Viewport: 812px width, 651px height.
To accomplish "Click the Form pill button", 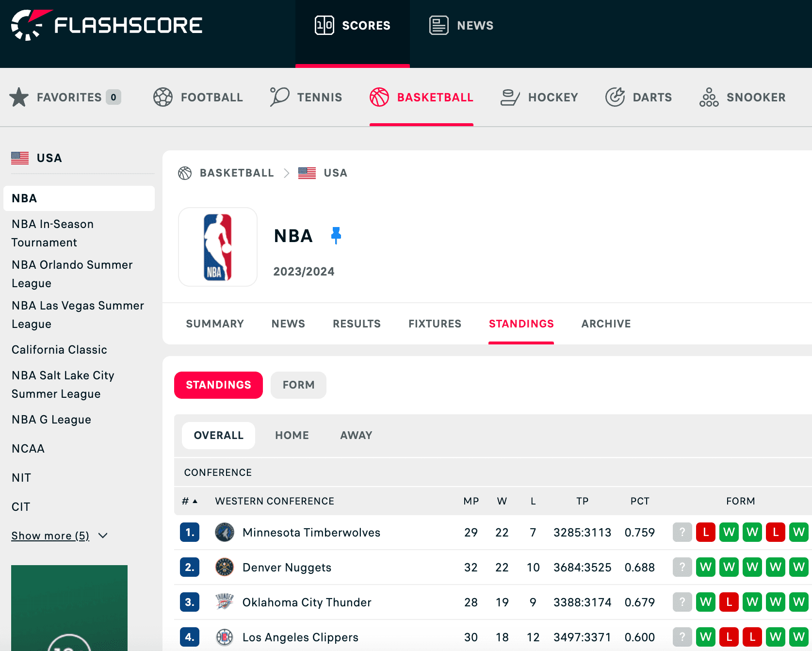I will [298, 385].
